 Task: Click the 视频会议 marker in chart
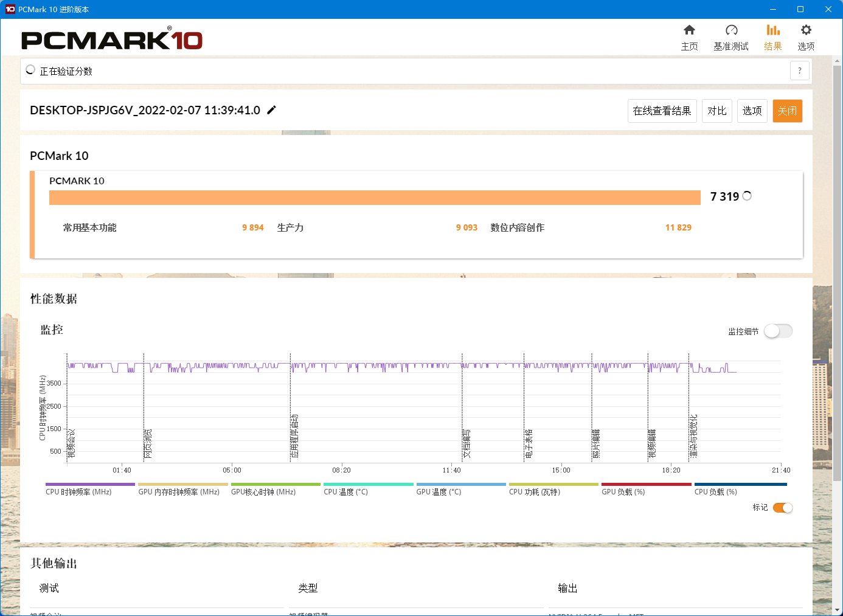(x=71, y=443)
